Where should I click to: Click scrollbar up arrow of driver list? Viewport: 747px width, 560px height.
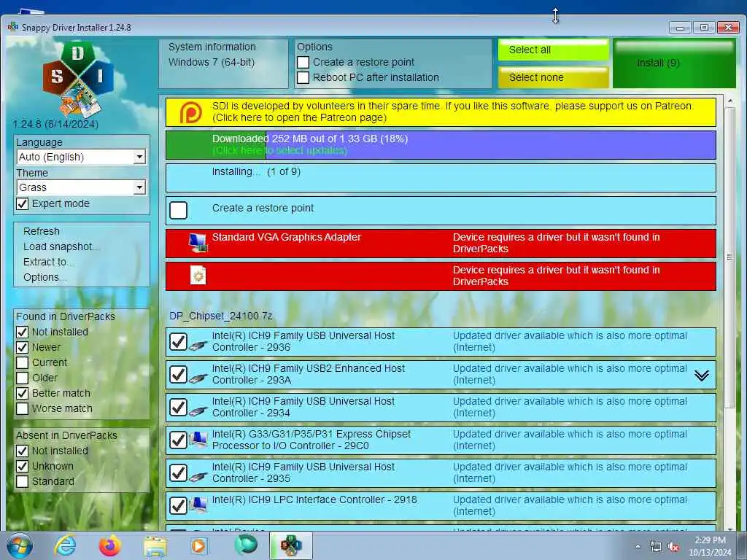point(729,101)
